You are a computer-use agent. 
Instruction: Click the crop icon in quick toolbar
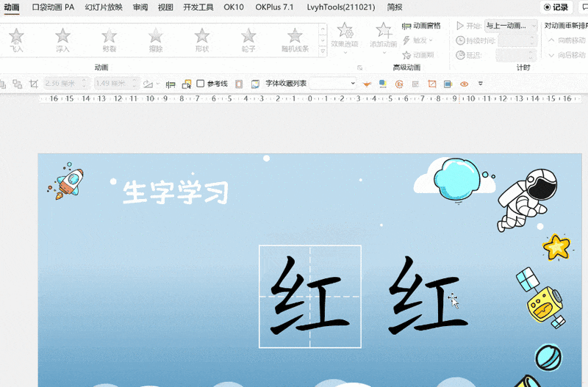coord(33,84)
